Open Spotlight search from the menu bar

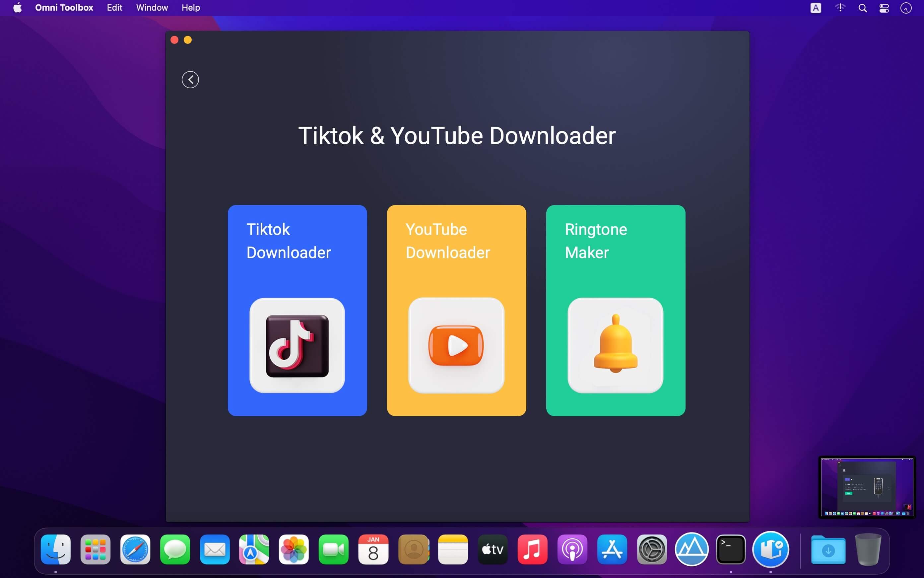[862, 7]
